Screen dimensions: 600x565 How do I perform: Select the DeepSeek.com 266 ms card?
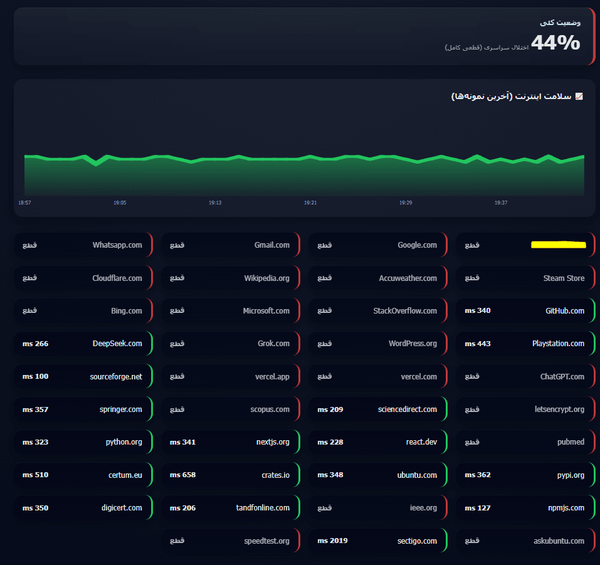(x=83, y=344)
